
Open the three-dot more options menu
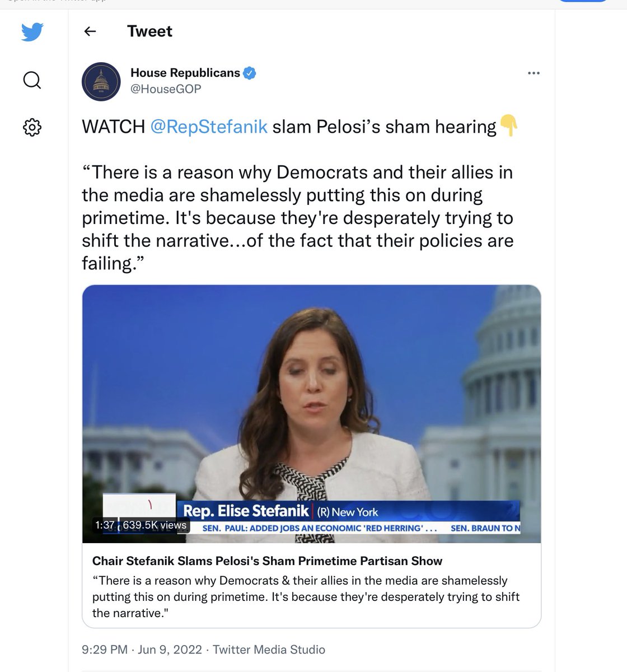(x=534, y=73)
